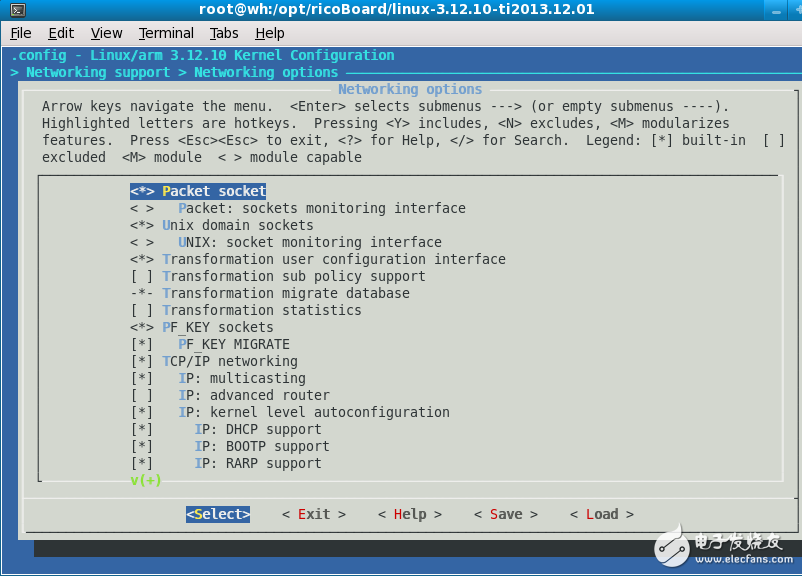Disable the TCP/IP networking checkbox

pos(142,361)
